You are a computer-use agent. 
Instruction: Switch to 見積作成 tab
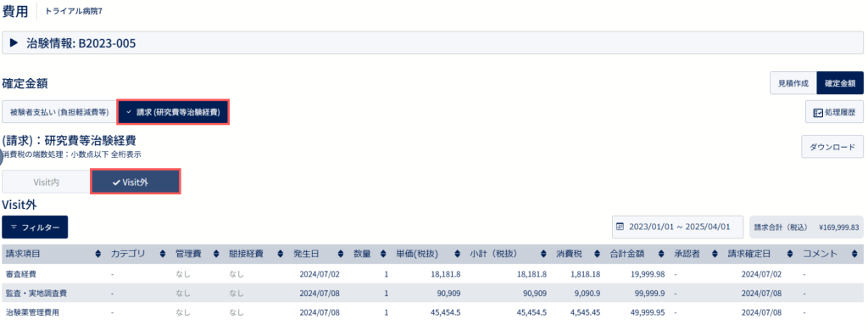coord(793,83)
